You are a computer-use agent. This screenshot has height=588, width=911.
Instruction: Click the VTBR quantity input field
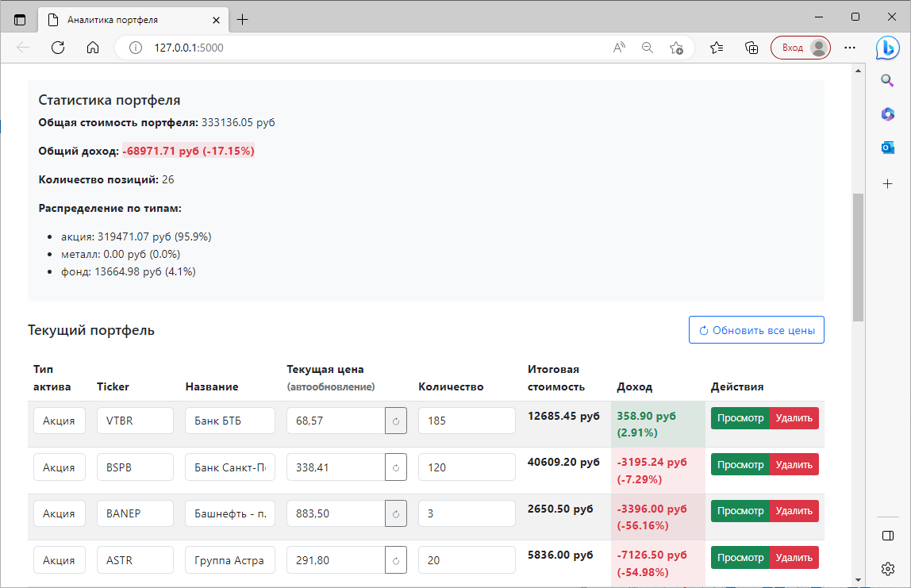tap(467, 420)
